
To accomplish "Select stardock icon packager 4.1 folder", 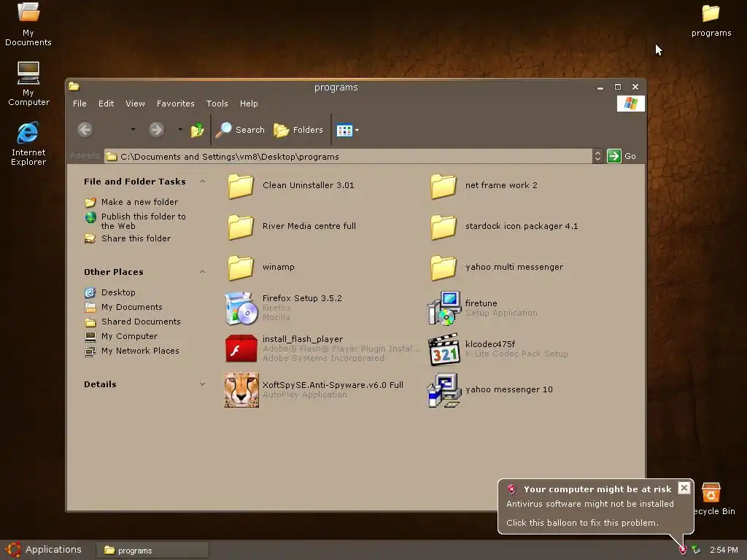I will tap(505, 226).
